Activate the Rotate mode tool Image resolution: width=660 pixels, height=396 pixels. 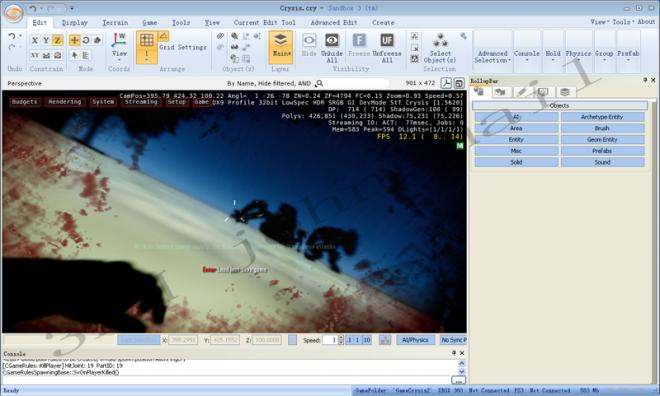tap(86, 40)
